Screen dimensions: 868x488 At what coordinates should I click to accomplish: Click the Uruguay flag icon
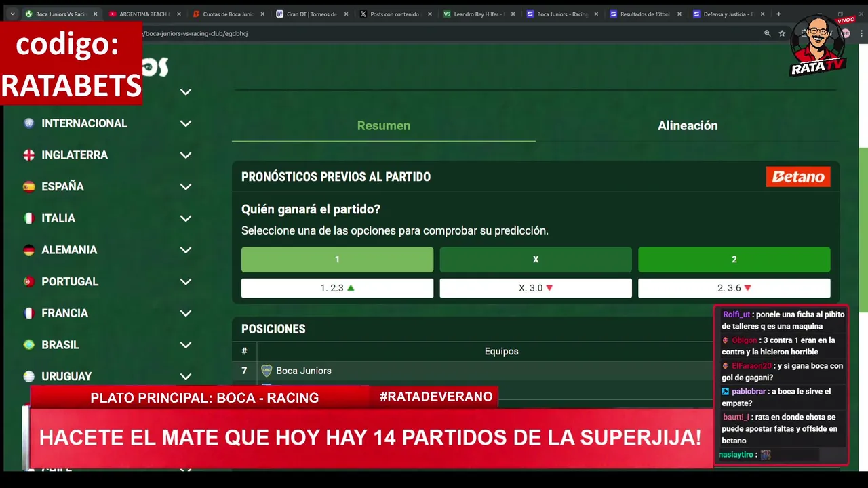28,376
